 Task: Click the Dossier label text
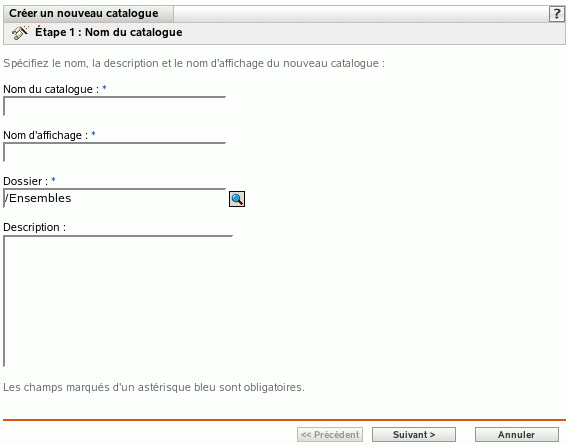[25, 181]
